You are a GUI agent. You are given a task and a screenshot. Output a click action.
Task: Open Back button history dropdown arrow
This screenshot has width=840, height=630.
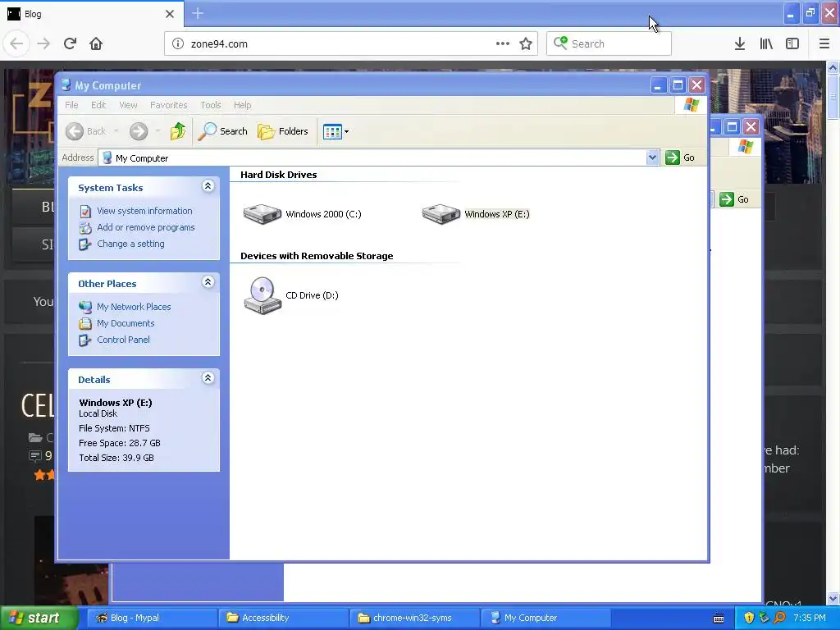[116, 131]
